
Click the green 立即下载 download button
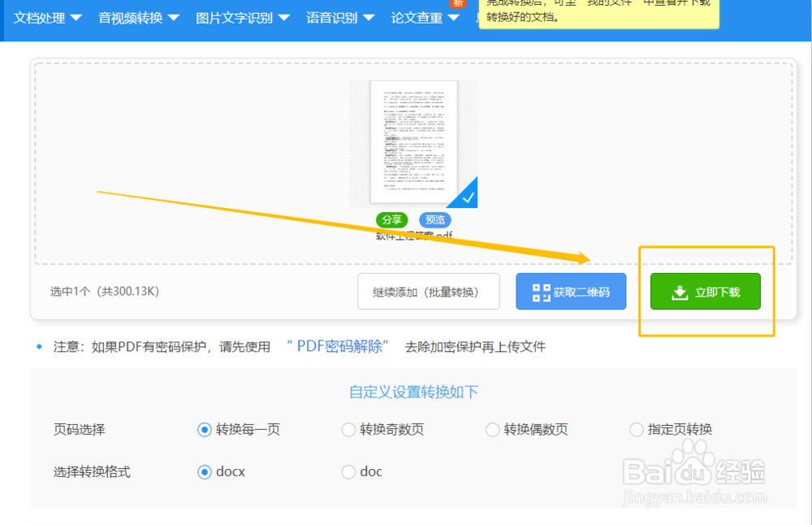[705, 291]
